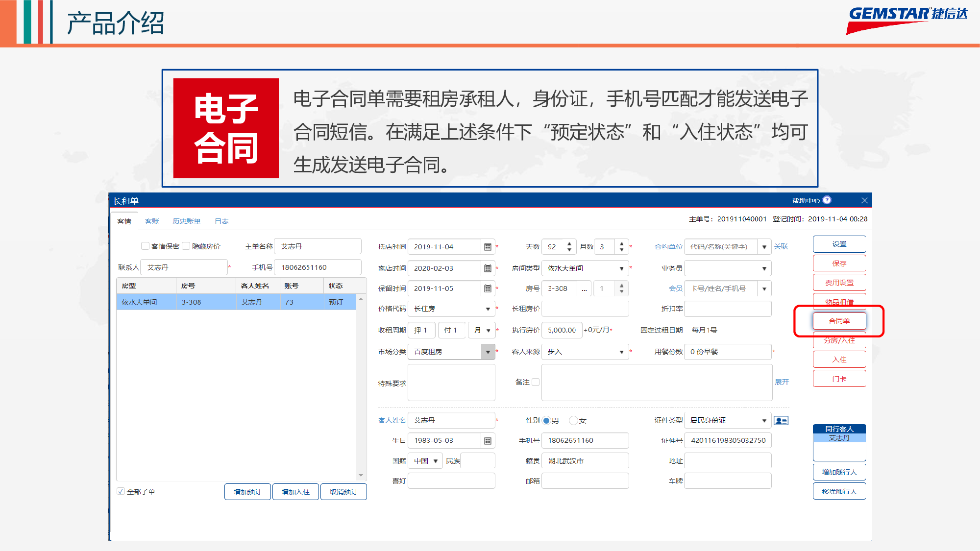The height and width of the screenshot is (551, 980).
Task: Click the 籍贯 input field
Action: point(585,461)
